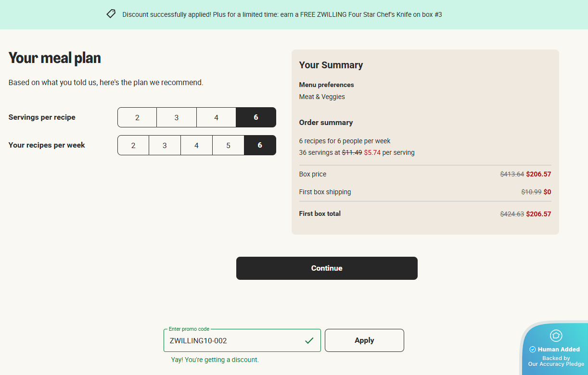The image size is (588, 375).
Task: Select 2 servings per recipe
Action: click(x=137, y=117)
